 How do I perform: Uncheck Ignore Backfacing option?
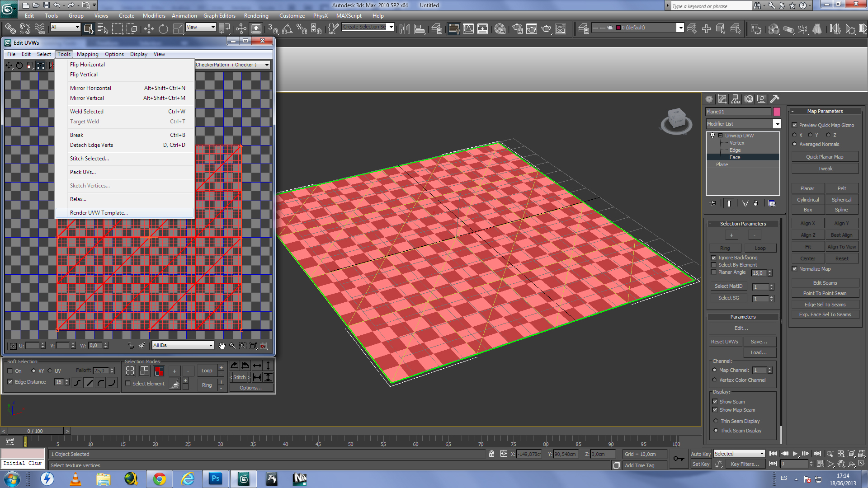coord(714,258)
